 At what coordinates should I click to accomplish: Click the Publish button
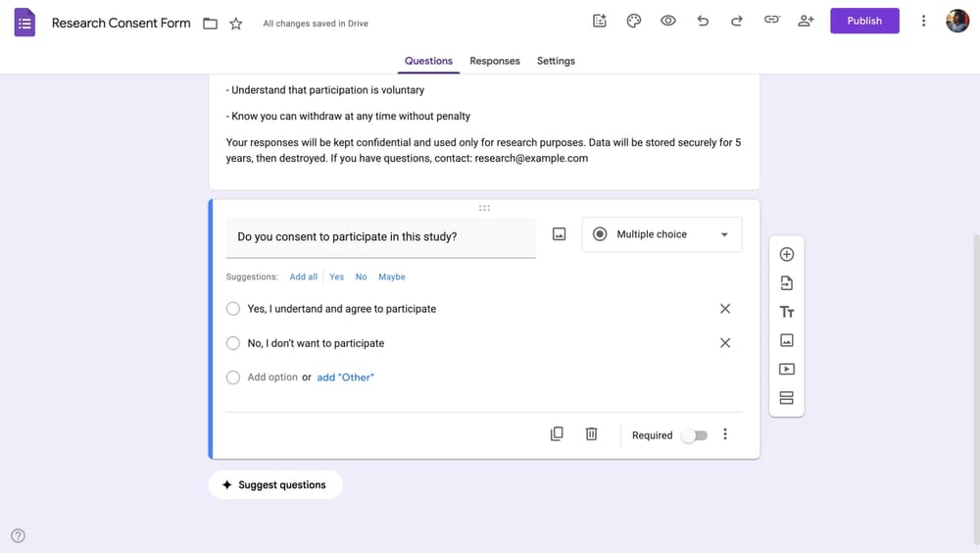pos(864,21)
